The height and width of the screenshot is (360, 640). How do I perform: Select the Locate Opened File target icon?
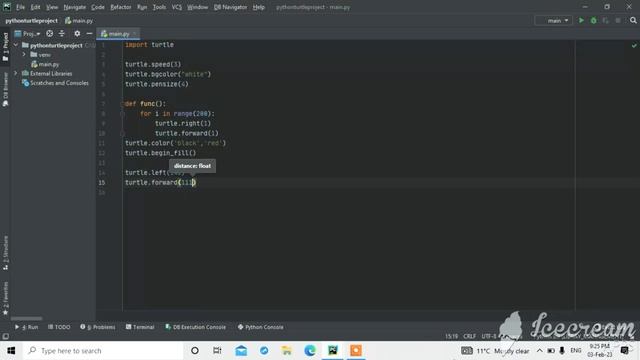(x=49, y=33)
